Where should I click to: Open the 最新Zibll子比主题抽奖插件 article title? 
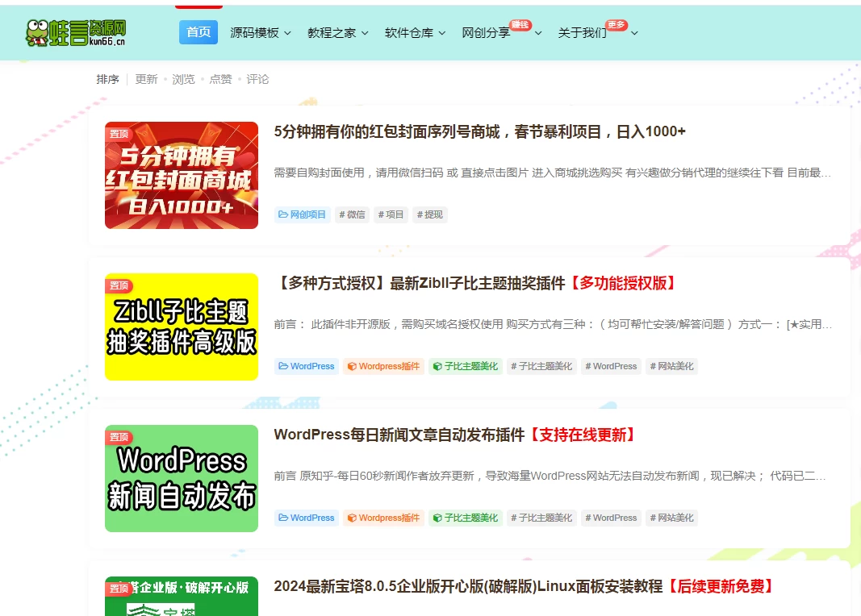[477, 283]
